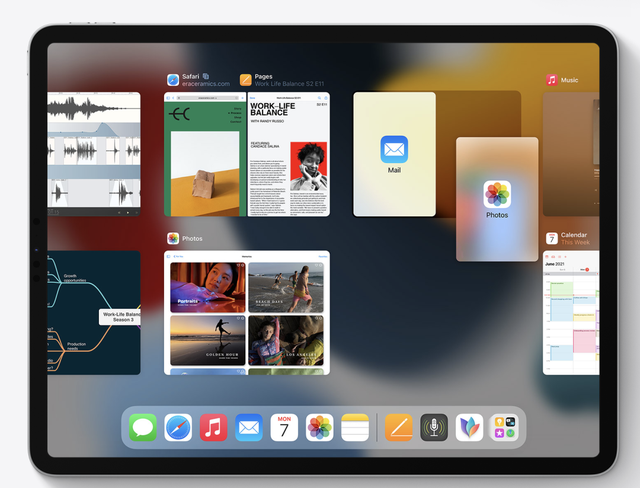Open the Calendar This Week window
This screenshot has height=488, width=640.
(x=571, y=313)
